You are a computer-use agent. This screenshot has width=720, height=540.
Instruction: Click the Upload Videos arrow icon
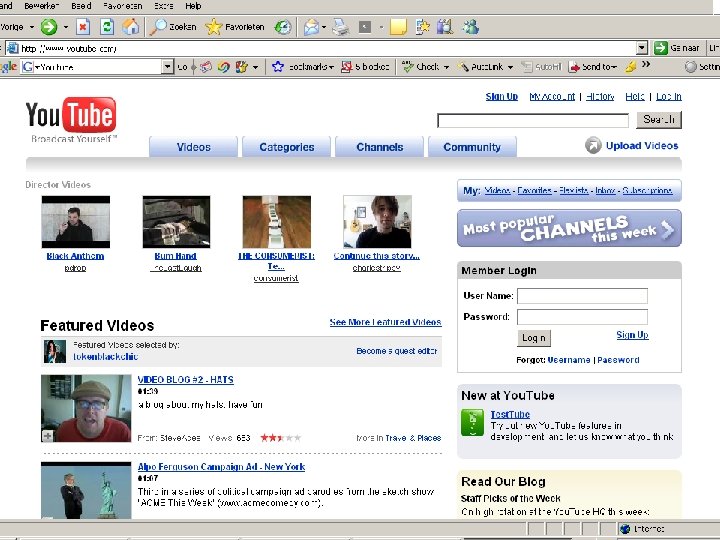click(x=593, y=145)
